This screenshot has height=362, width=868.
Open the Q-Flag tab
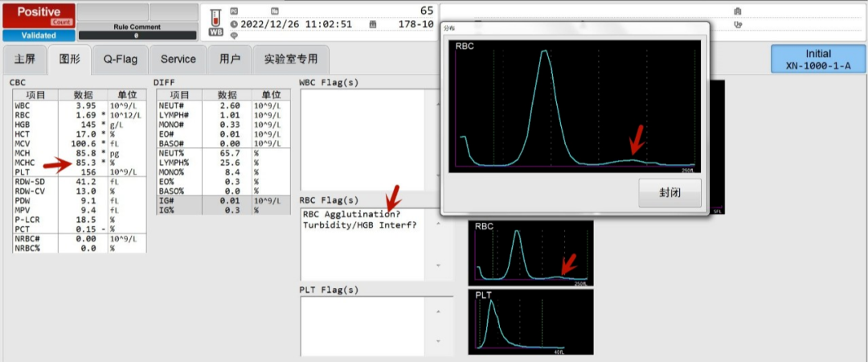coord(120,60)
